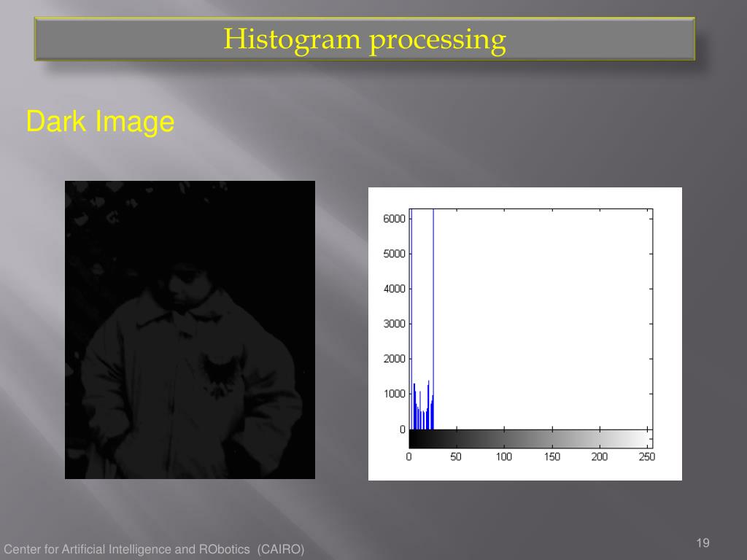Click the slide number '19'
This screenshot has height=560, width=747.
tap(703, 542)
